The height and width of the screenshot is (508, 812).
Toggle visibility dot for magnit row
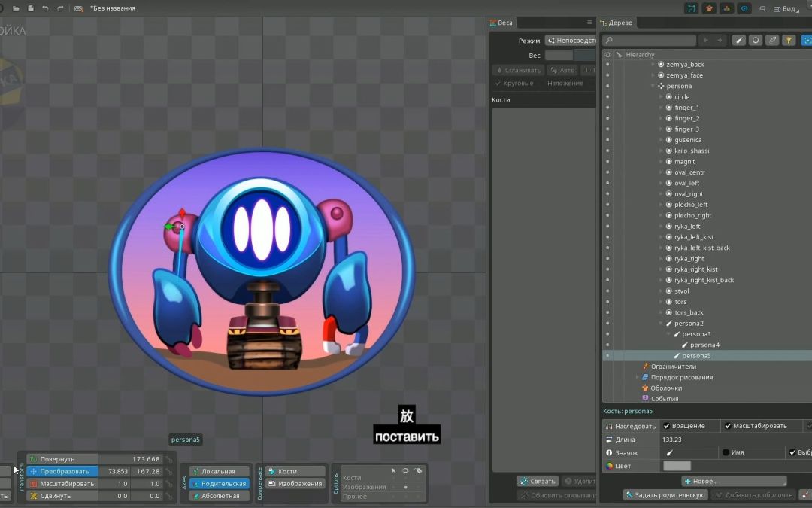coord(608,161)
